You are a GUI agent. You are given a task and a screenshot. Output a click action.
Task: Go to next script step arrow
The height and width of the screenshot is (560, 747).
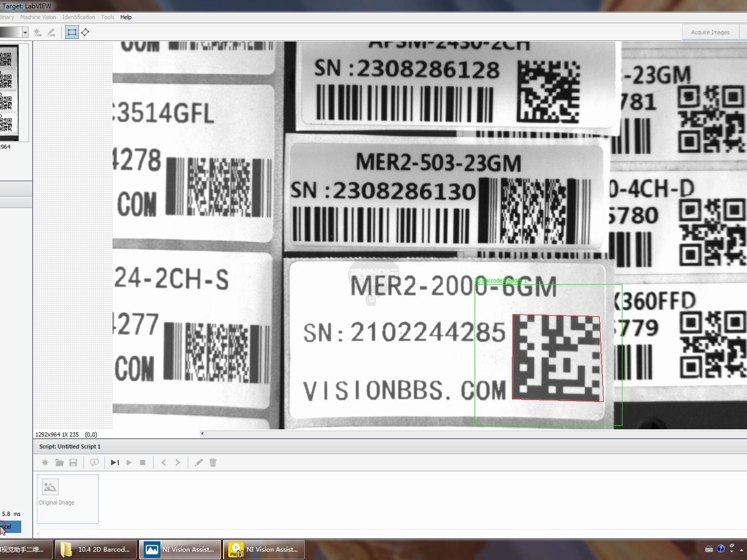click(177, 463)
